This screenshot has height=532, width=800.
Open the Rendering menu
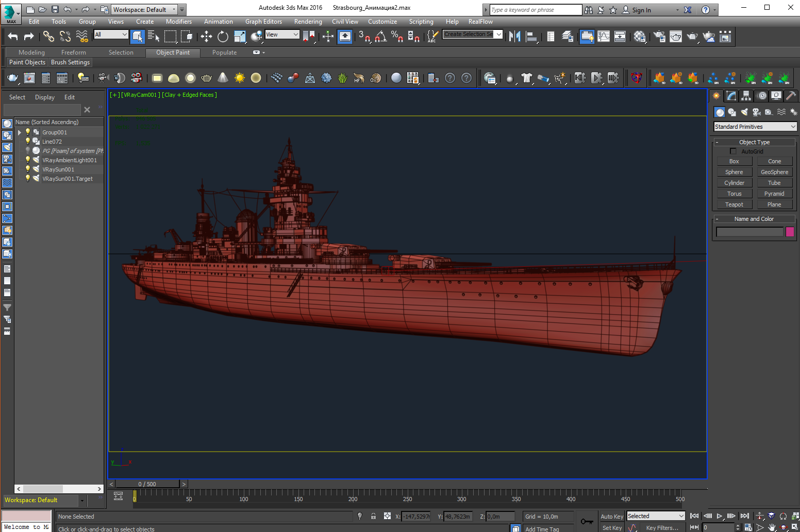click(308, 22)
